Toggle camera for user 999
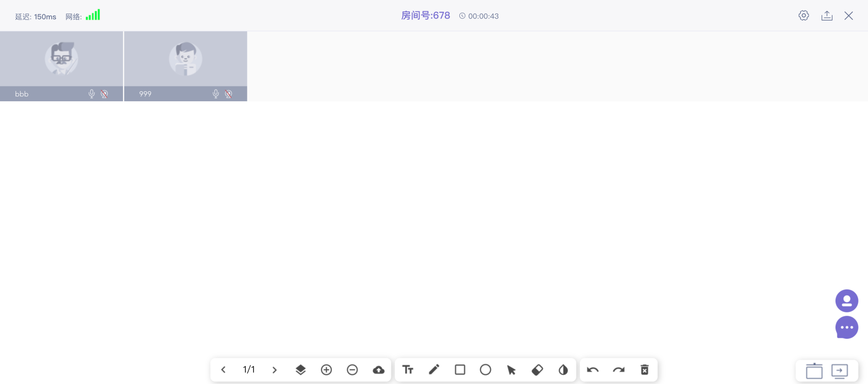The height and width of the screenshot is (384, 868). 229,94
